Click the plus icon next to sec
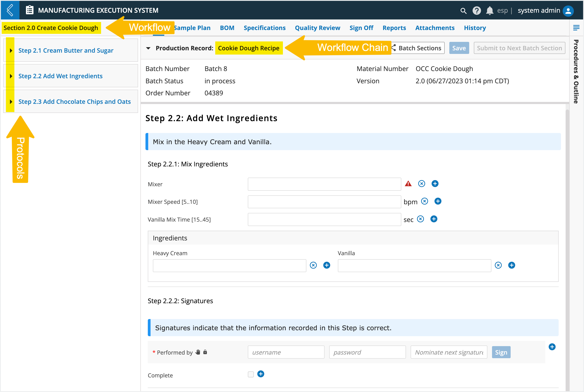584x392 pixels. (434, 219)
